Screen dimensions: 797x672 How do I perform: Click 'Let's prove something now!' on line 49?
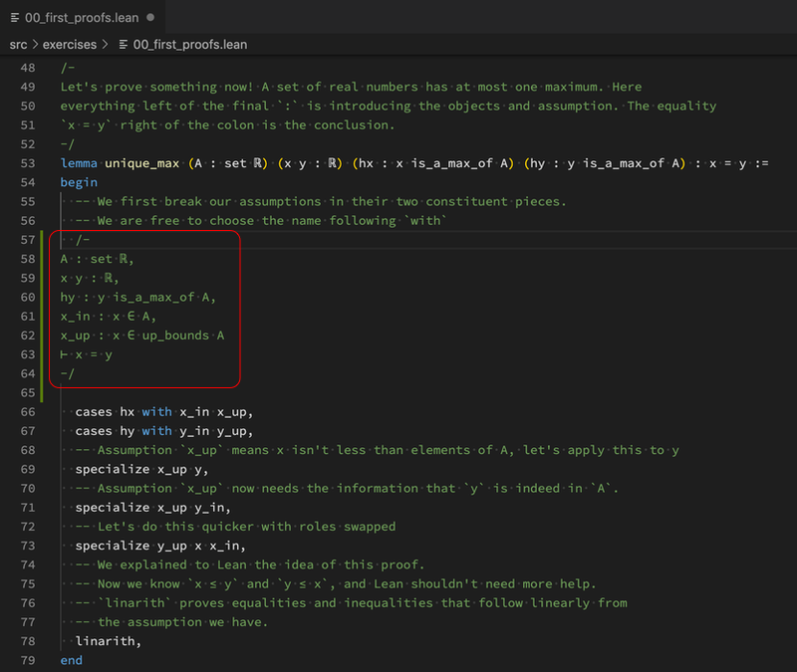point(157,87)
